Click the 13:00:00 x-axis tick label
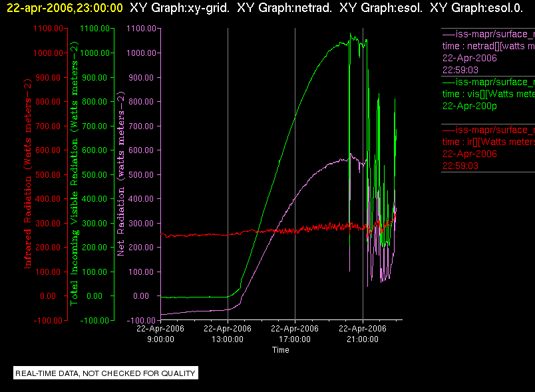This screenshot has width=535, height=392. [x=228, y=339]
